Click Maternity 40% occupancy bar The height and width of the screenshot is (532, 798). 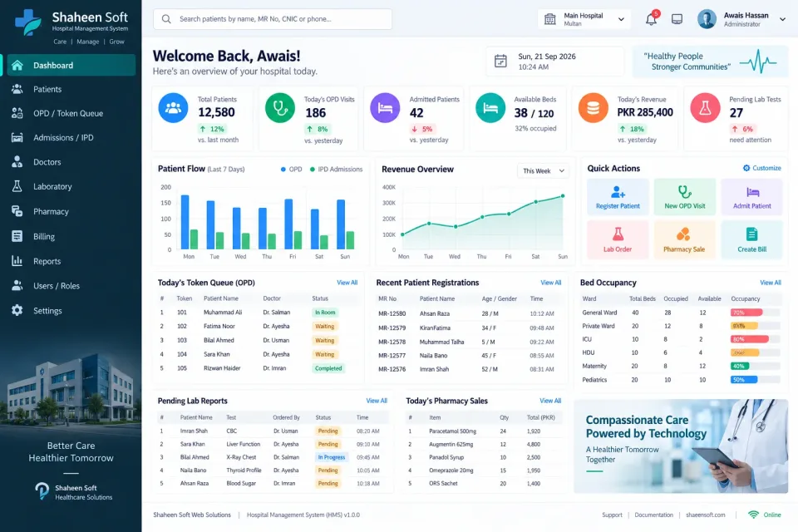(x=755, y=366)
